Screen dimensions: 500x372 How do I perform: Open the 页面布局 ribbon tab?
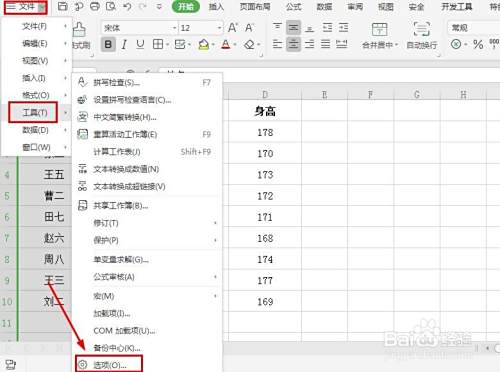point(255,7)
